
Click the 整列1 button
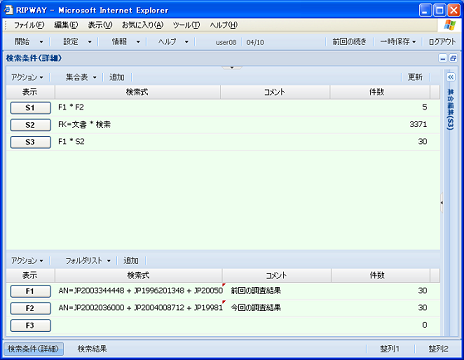[x=390, y=349]
